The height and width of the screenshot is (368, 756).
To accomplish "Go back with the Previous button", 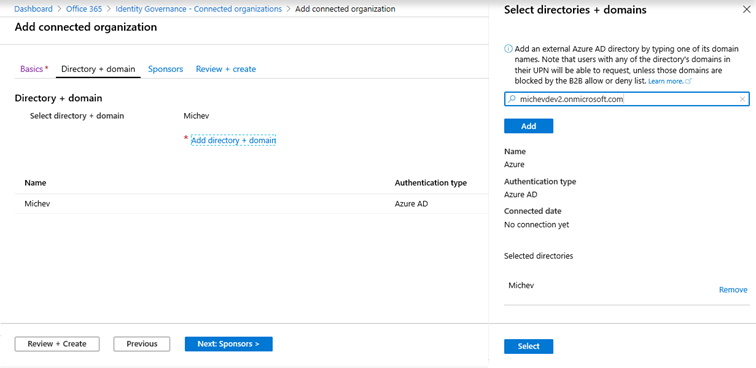I will pos(142,344).
